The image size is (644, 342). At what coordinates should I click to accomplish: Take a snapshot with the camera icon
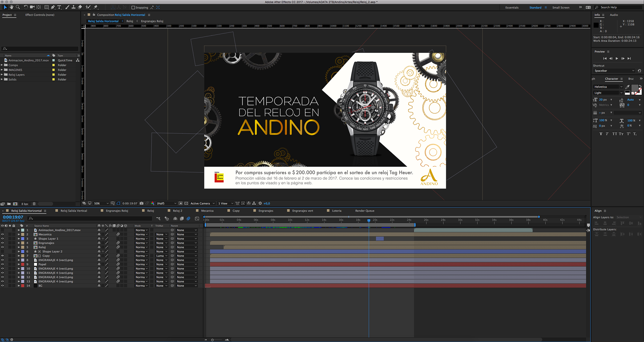click(x=142, y=203)
